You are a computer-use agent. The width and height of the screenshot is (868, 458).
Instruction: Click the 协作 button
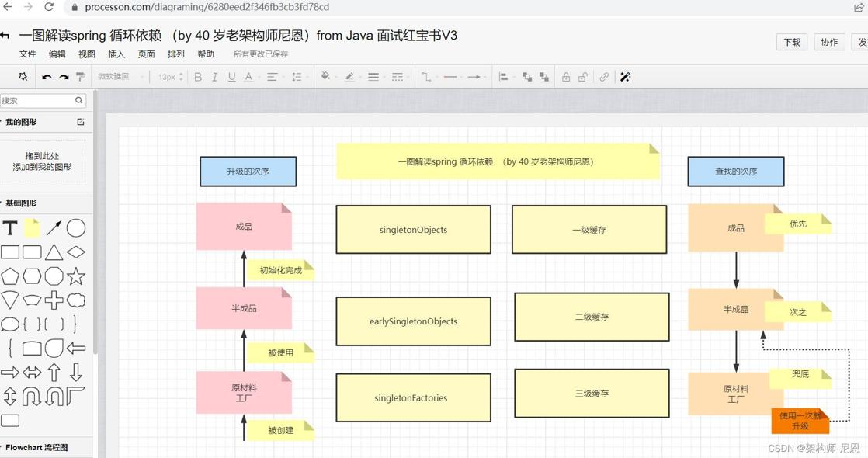pyautogui.click(x=829, y=42)
